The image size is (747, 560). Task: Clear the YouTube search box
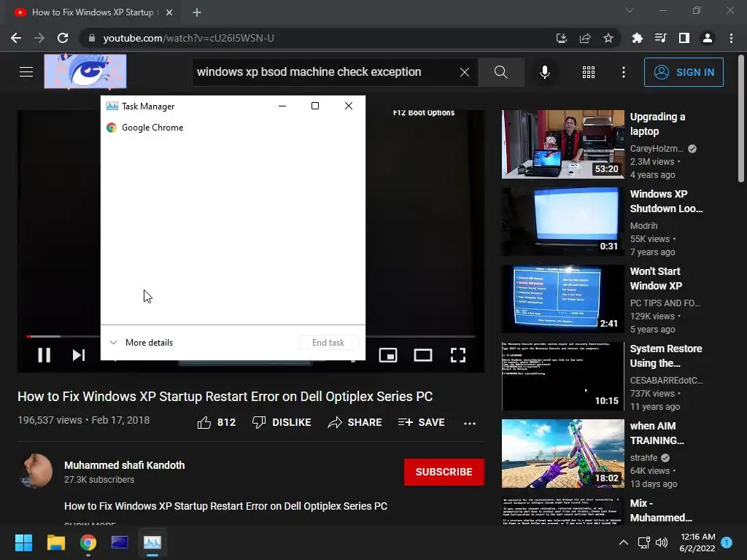tap(465, 72)
